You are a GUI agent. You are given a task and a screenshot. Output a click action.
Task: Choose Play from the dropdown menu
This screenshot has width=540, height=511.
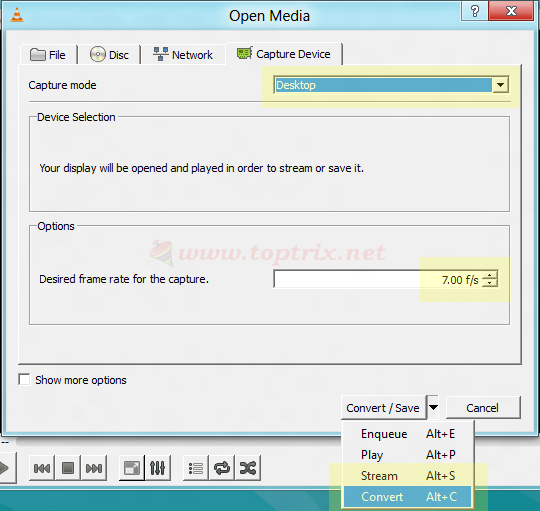pos(408,455)
